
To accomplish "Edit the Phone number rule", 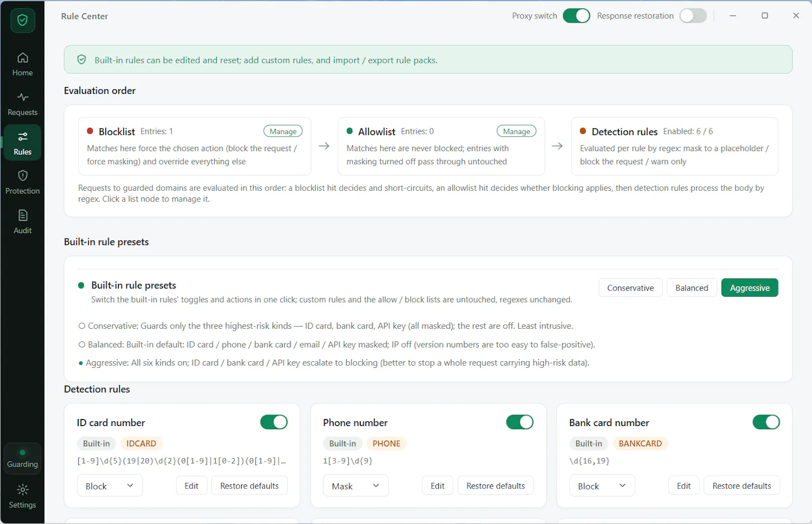I will 437,486.
